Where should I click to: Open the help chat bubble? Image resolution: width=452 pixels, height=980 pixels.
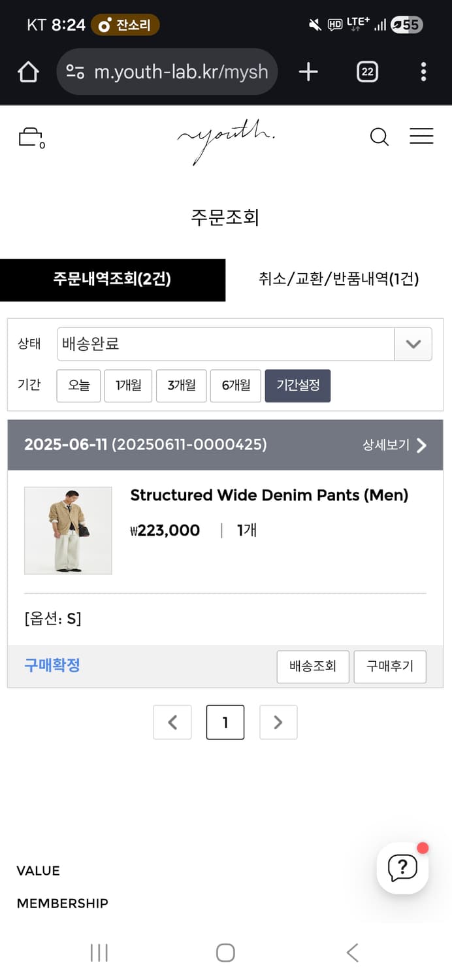[402, 868]
